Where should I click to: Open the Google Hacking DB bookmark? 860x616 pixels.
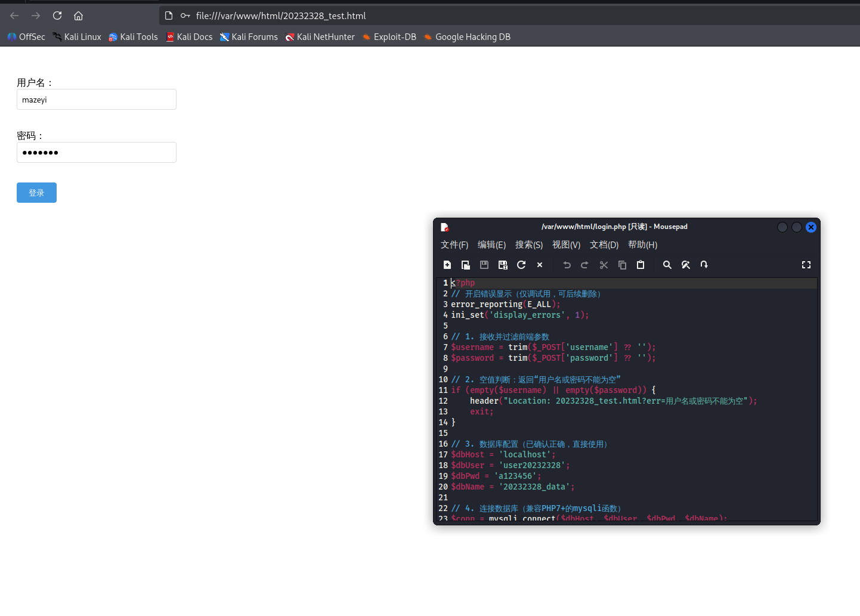pyautogui.click(x=467, y=37)
